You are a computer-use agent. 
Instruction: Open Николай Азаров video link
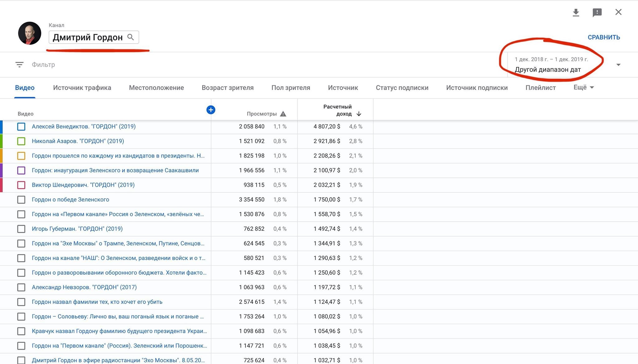point(78,141)
